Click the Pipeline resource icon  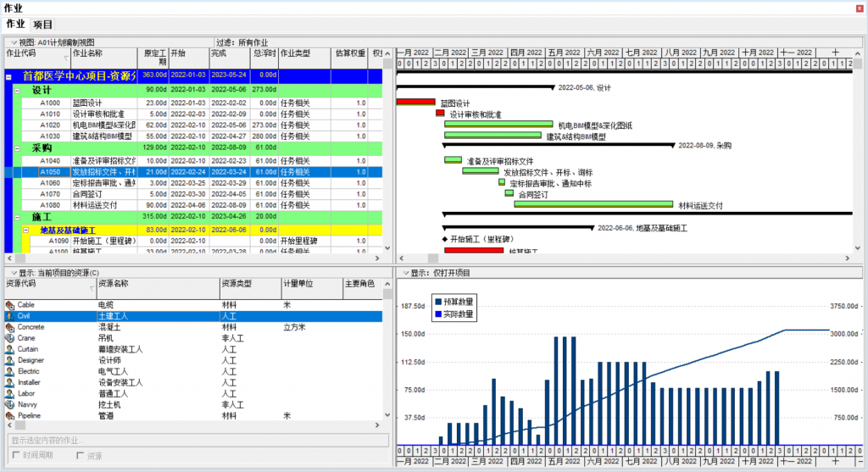click(x=10, y=415)
